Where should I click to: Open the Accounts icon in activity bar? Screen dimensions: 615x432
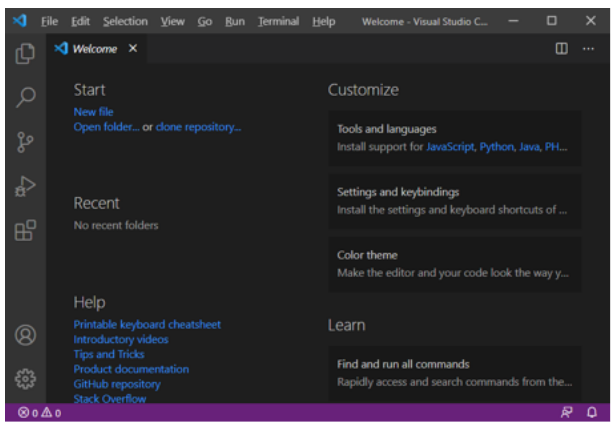coord(25,335)
